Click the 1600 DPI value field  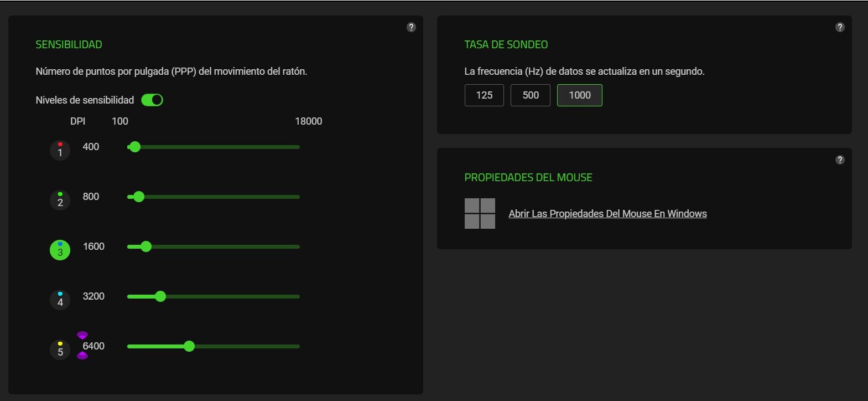(x=93, y=246)
